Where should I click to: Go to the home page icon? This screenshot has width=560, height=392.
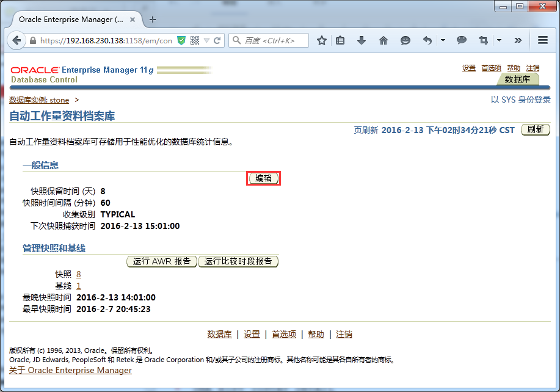click(384, 40)
